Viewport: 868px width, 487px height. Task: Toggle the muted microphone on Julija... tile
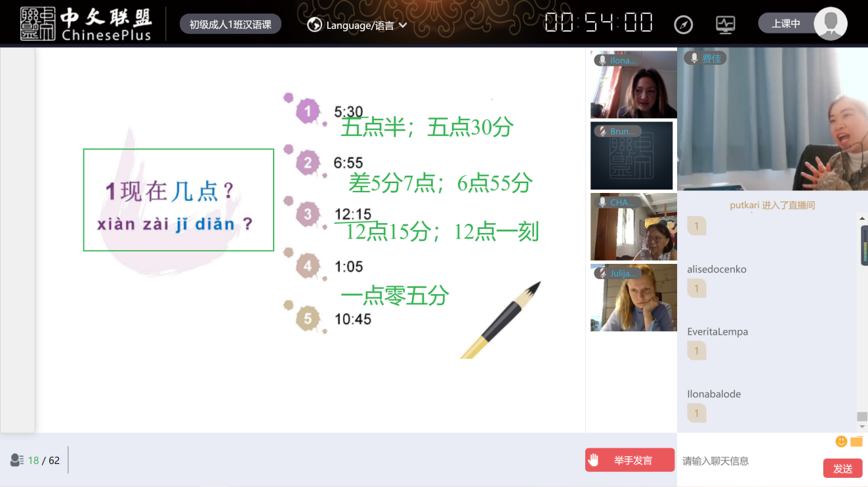click(x=602, y=273)
